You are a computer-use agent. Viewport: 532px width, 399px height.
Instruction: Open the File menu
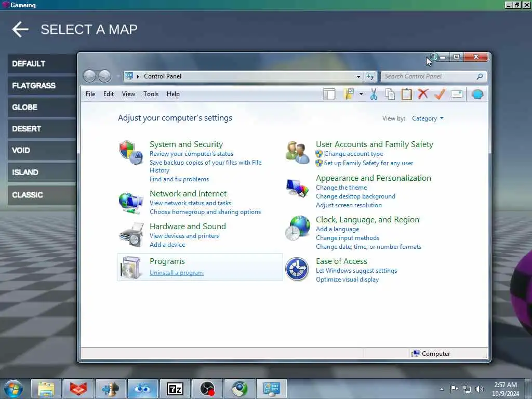[90, 94]
